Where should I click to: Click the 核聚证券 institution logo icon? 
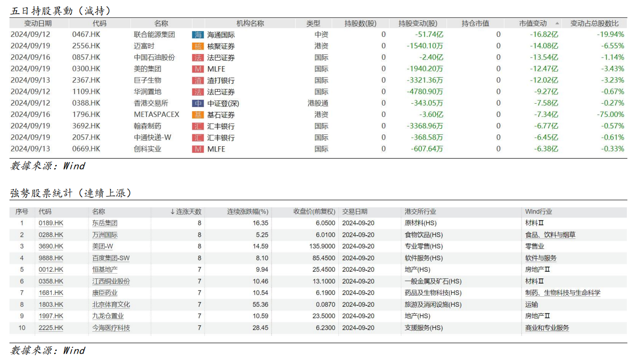[x=198, y=46]
